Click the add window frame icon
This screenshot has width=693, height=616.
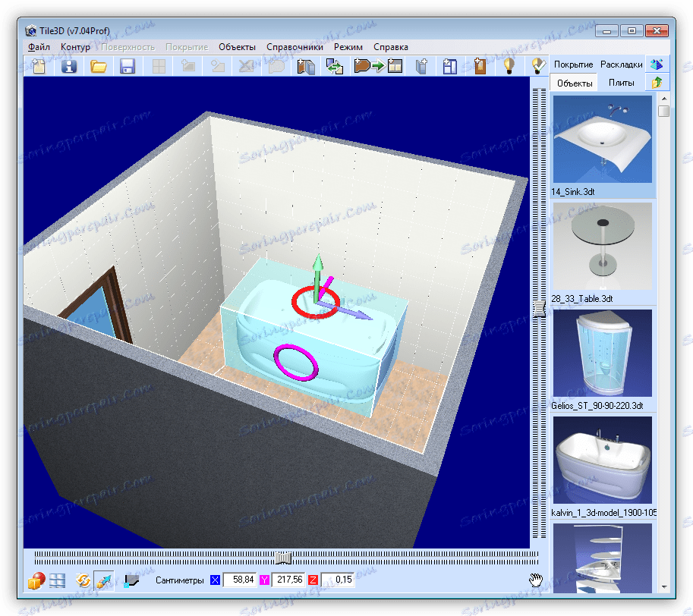pyautogui.click(x=450, y=66)
